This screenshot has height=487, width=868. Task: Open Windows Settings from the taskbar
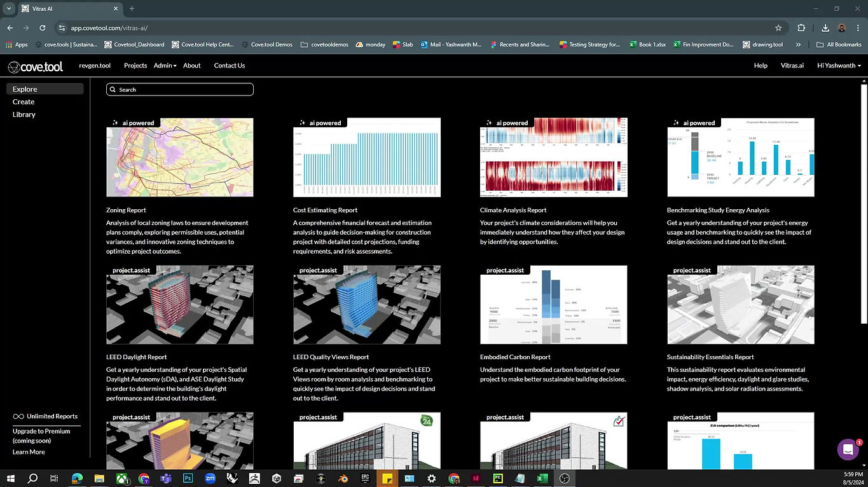(432, 478)
